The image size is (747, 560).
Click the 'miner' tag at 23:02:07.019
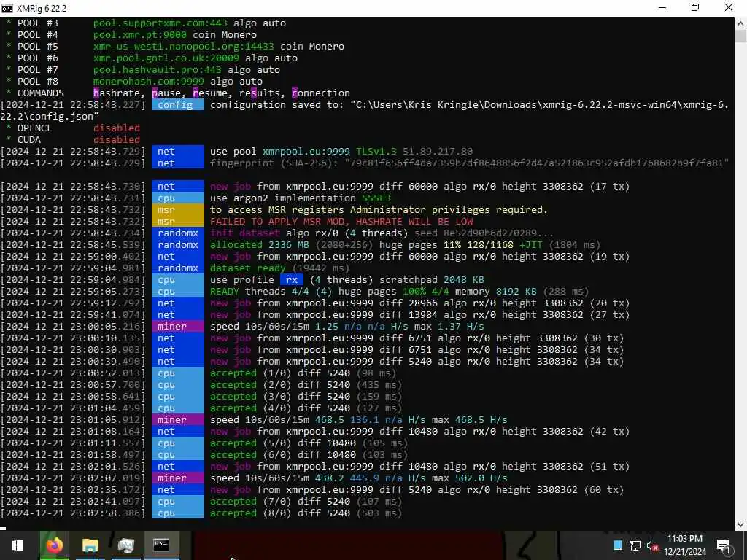(x=178, y=478)
